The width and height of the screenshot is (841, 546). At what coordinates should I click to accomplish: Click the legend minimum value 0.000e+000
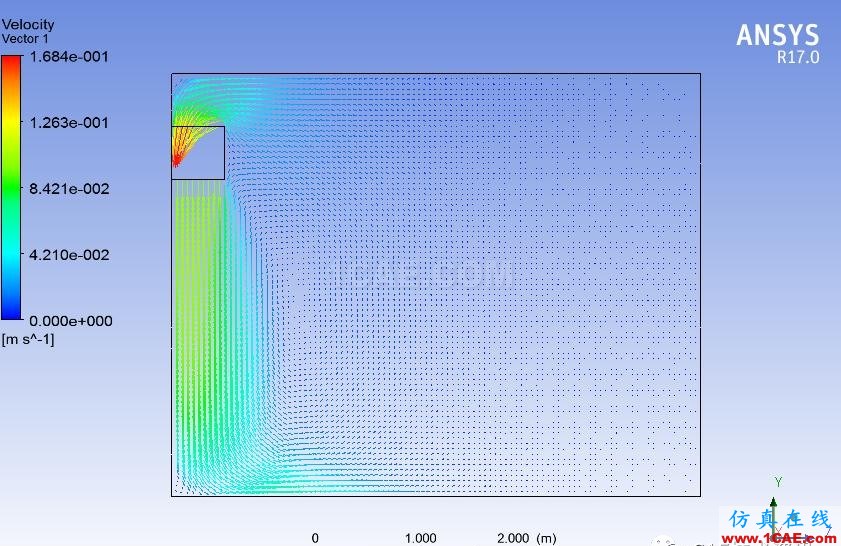pyautogui.click(x=70, y=321)
